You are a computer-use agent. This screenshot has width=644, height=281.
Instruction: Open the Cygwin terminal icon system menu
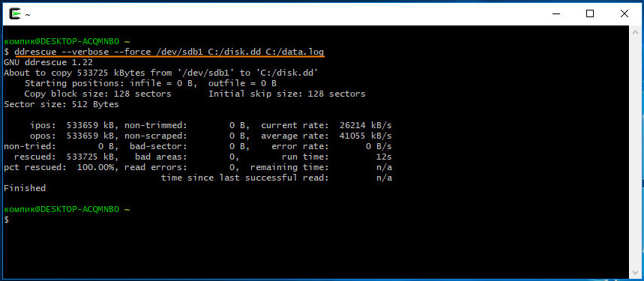(15, 13)
